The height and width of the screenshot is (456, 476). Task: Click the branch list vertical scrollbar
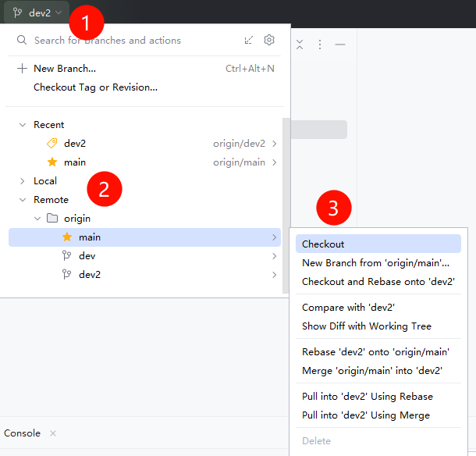(285, 205)
